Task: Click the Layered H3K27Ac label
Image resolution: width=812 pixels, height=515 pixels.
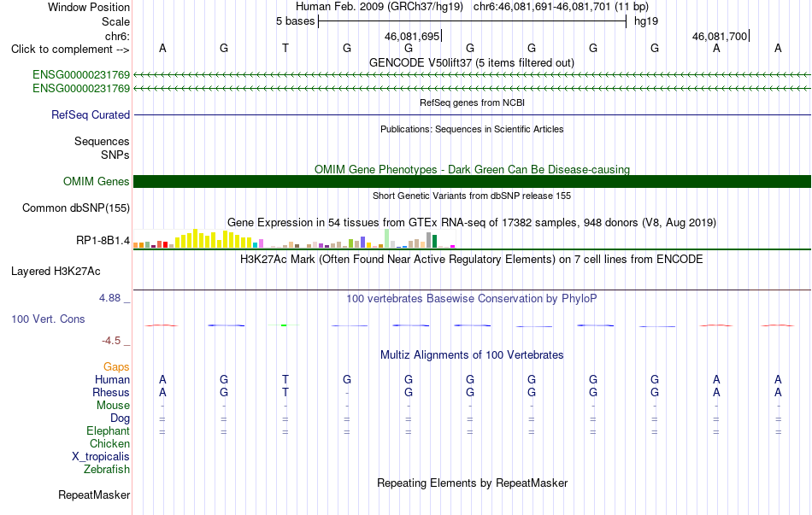Action: pos(56,272)
